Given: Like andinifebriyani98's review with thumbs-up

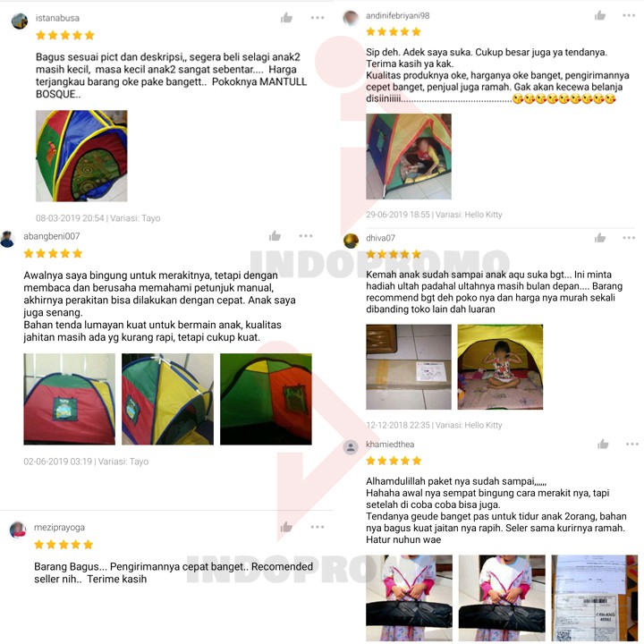Looking at the screenshot, I should click(600, 15).
